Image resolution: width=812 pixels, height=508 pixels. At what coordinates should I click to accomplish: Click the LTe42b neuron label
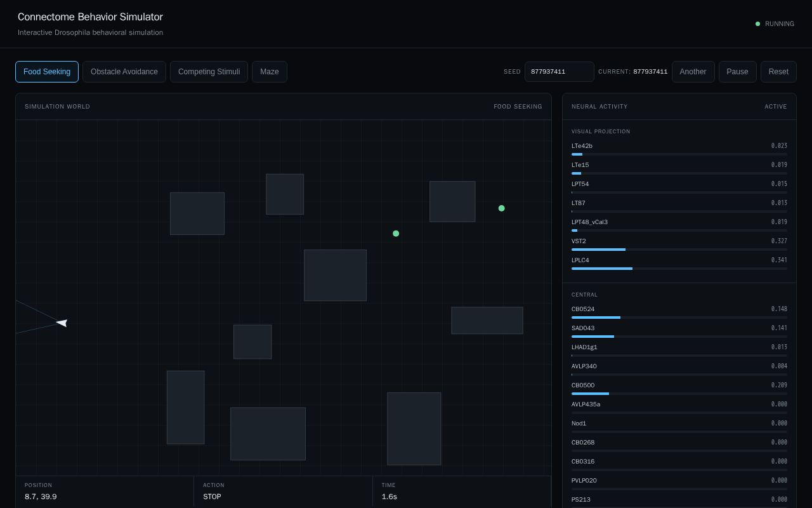click(582, 146)
